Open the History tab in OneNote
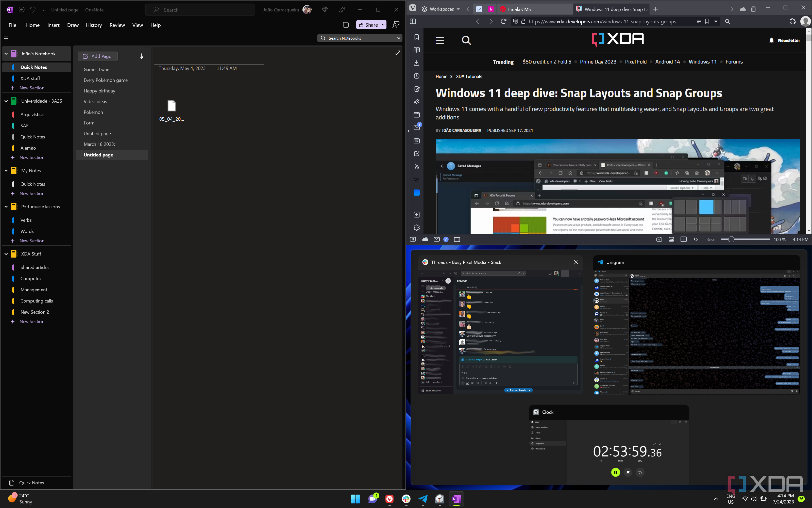The width and height of the screenshot is (812, 508). point(94,25)
